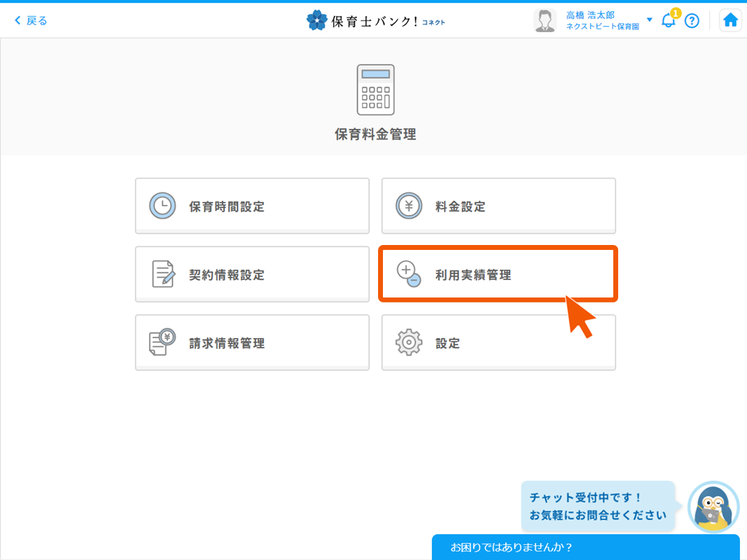Expand the user account dropdown arrow
This screenshot has height=560, width=747.
[x=650, y=20]
